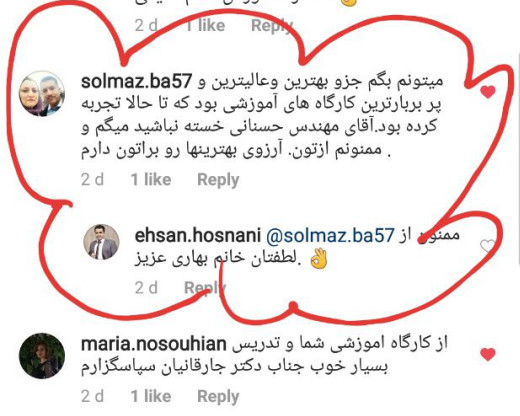The image size is (520, 416).
Task: Toggle the heart on maria.nosouhian's comment
Action: tap(488, 354)
